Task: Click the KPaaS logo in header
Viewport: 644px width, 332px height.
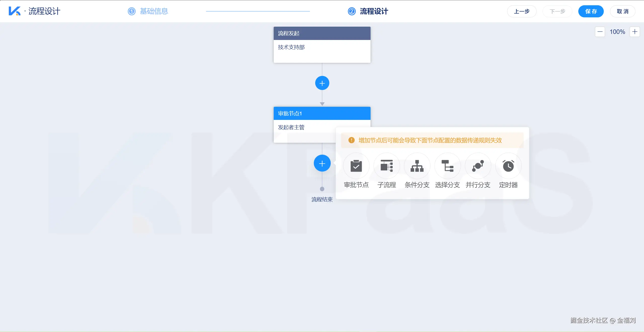Action: tap(14, 11)
